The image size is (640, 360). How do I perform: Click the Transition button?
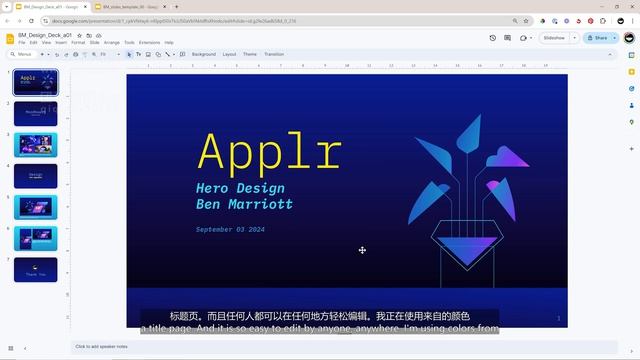point(274,54)
